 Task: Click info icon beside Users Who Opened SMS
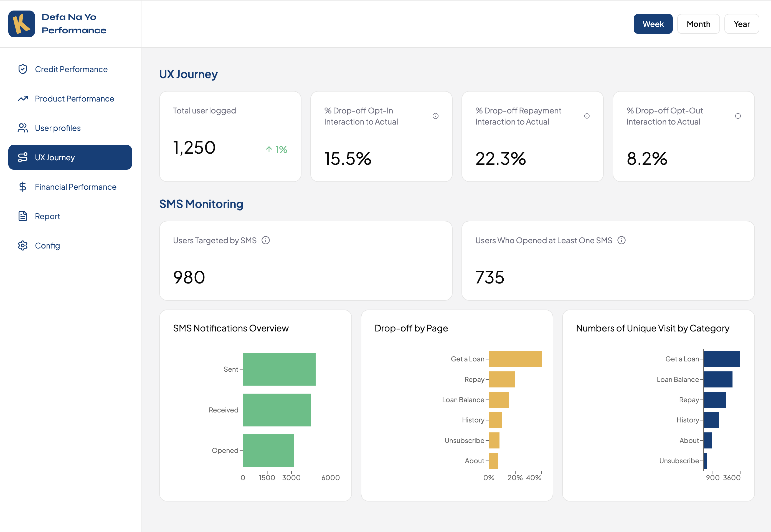pyautogui.click(x=622, y=240)
